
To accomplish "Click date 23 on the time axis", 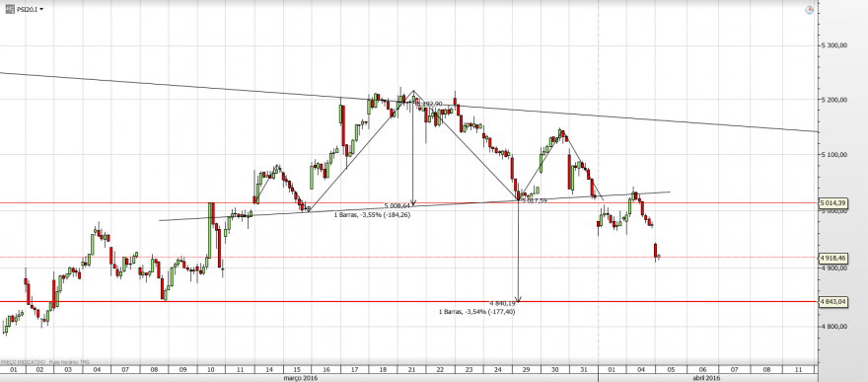I will 469,369.
